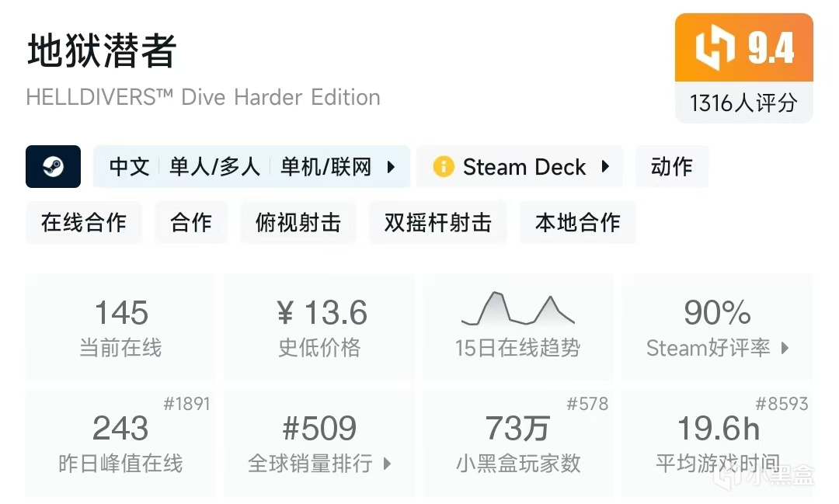Expand the 全球销量排行 ranking arrow
Screen dimensions: 839x504
tap(387, 464)
